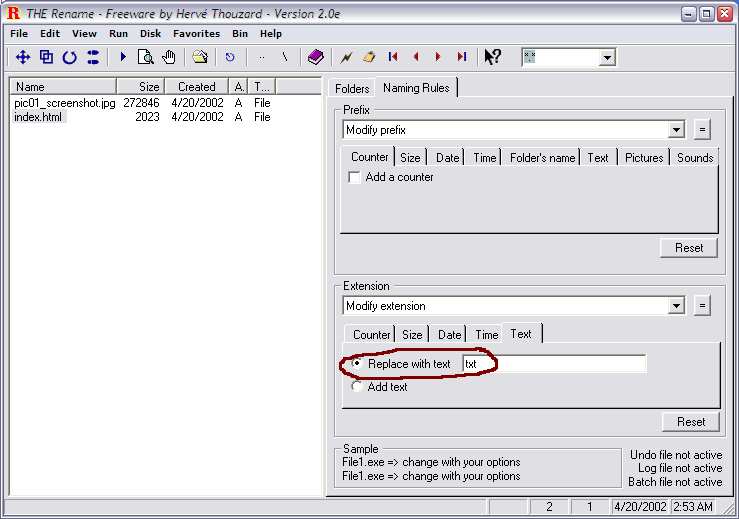Enable the Add a counter checkbox
This screenshot has height=519, width=739.
(x=354, y=177)
